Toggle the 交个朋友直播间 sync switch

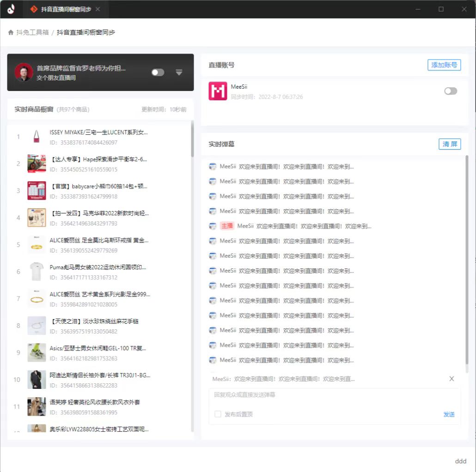158,73
